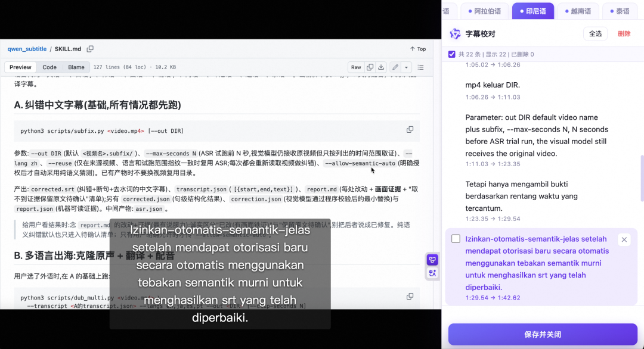This screenshot has width=644, height=349.
Task: Click the transcript.json code text
Action: tap(202, 189)
